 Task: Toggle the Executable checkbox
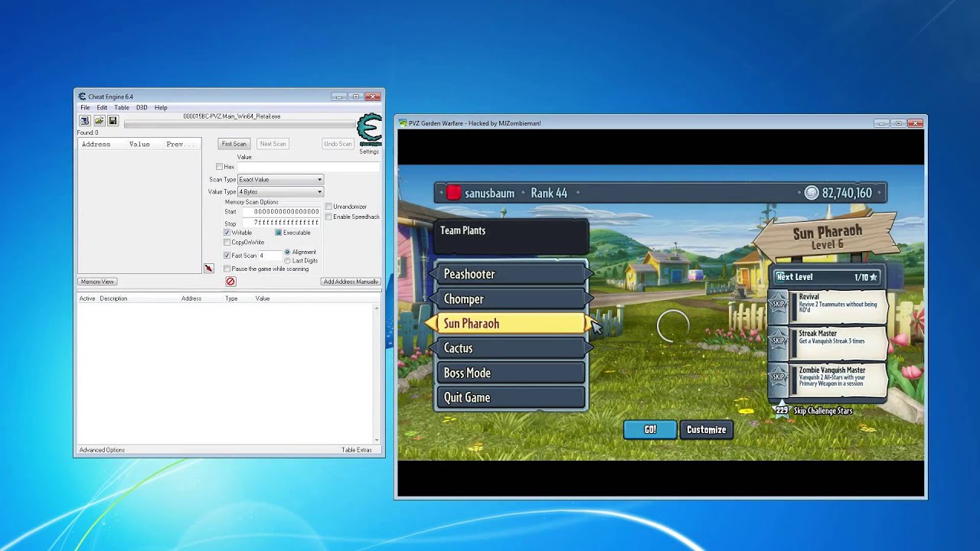279,233
